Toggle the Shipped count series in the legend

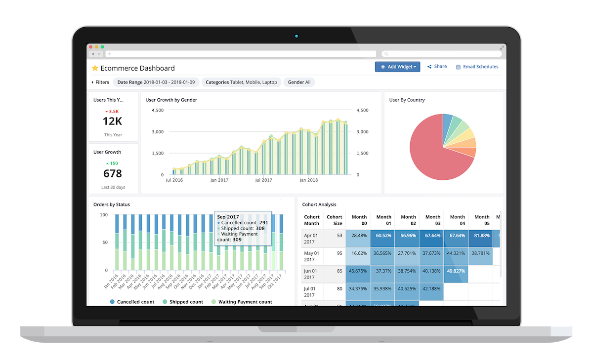point(186,301)
